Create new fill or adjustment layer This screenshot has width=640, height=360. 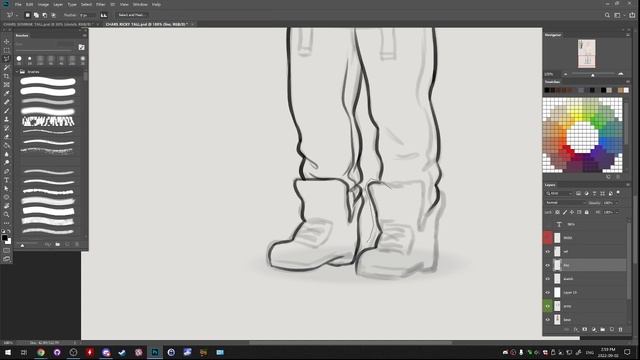[593, 329]
